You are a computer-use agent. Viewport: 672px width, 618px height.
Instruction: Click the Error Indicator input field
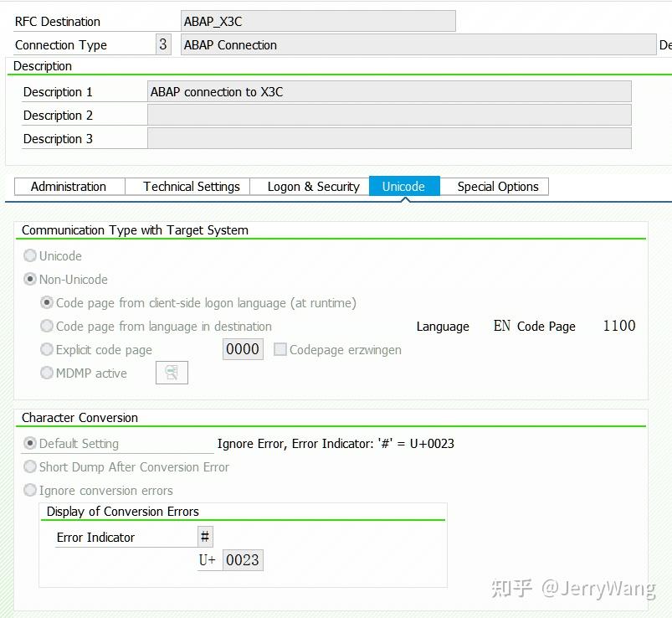[x=205, y=536]
